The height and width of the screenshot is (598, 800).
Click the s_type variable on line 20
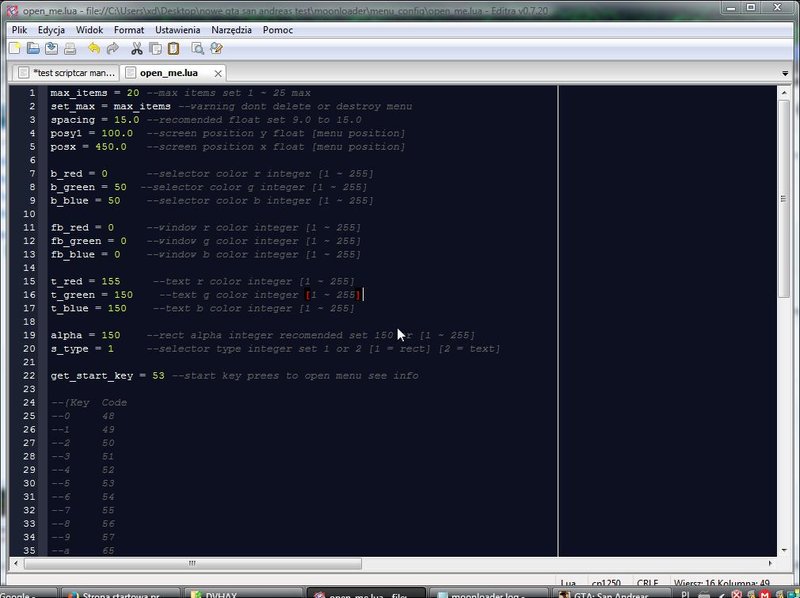click(x=69, y=349)
